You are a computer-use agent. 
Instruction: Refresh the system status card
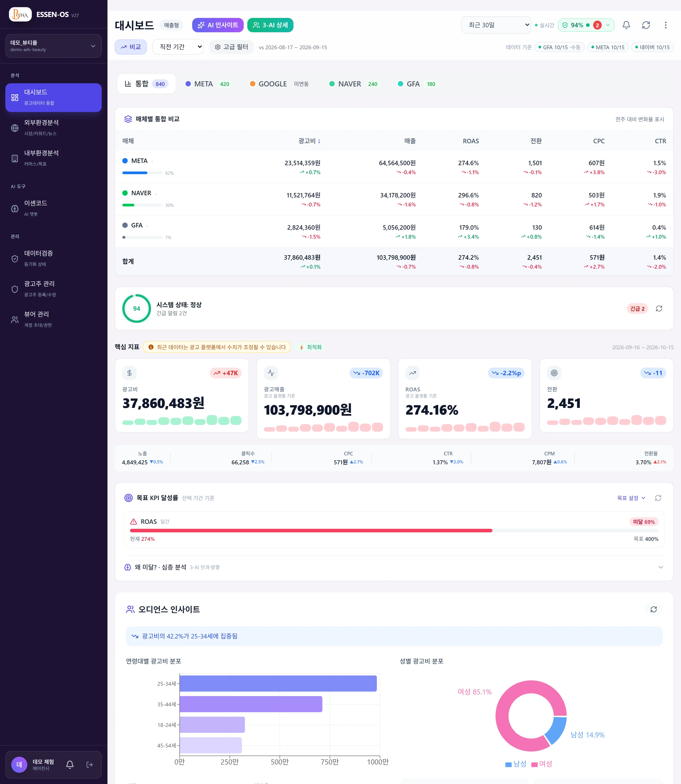(659, 308)
